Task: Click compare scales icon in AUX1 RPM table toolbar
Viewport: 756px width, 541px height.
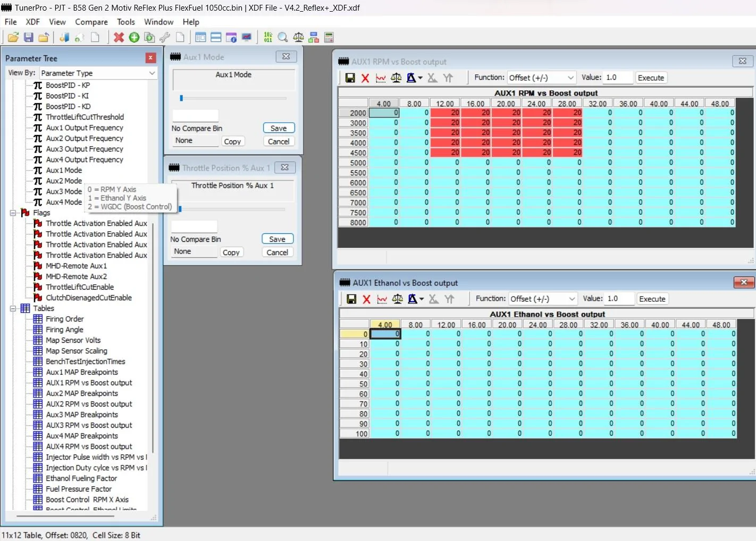Action: tap(396, 78)
